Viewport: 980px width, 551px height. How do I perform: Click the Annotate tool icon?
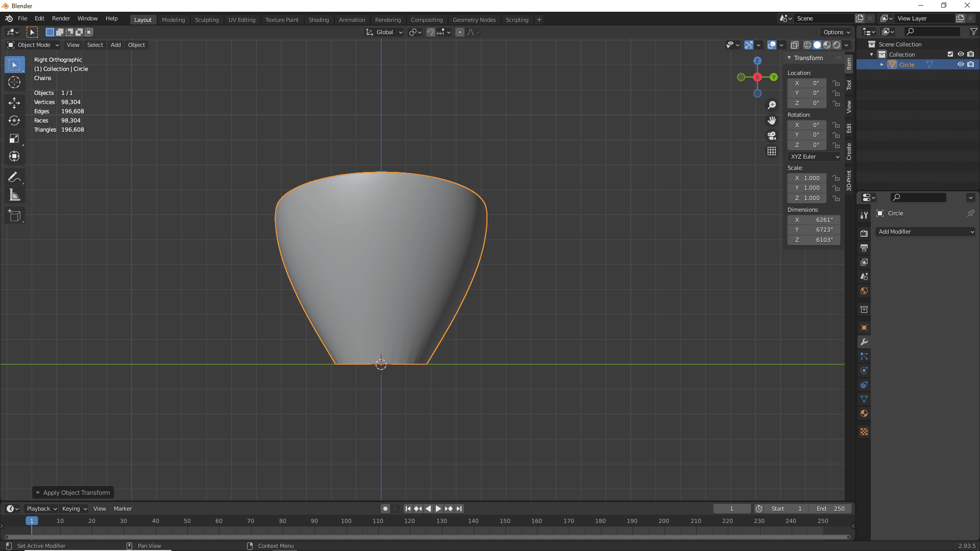tap(15, 177)
